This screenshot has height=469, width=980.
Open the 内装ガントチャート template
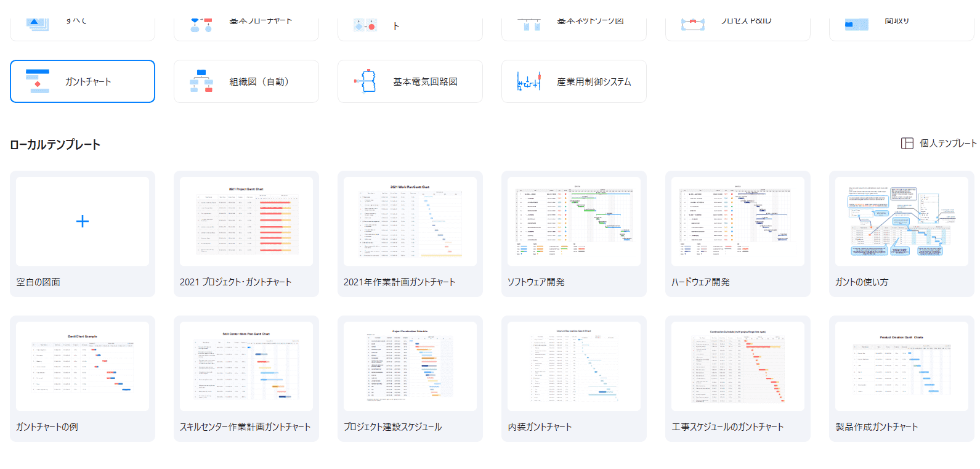pyautogui.click(x=574, y=366)
